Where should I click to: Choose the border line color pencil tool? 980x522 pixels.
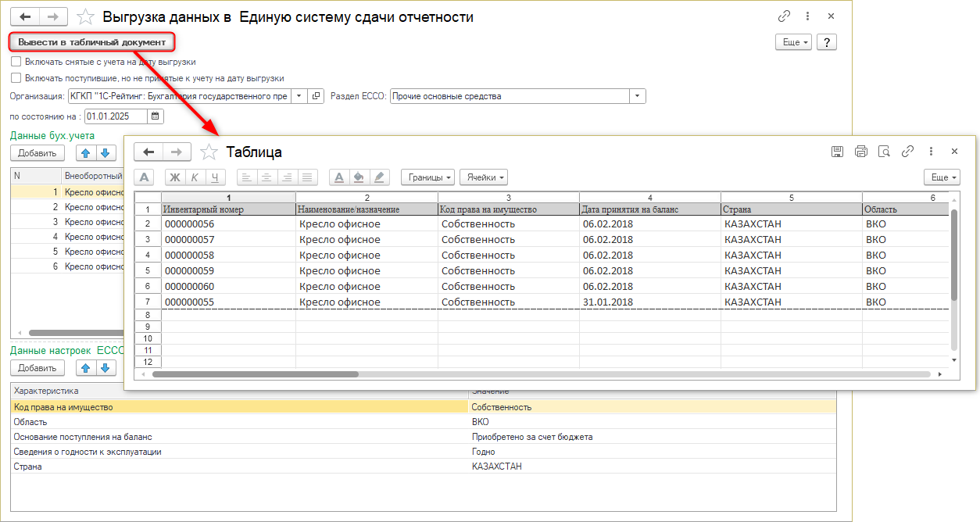tap(380, 177)
